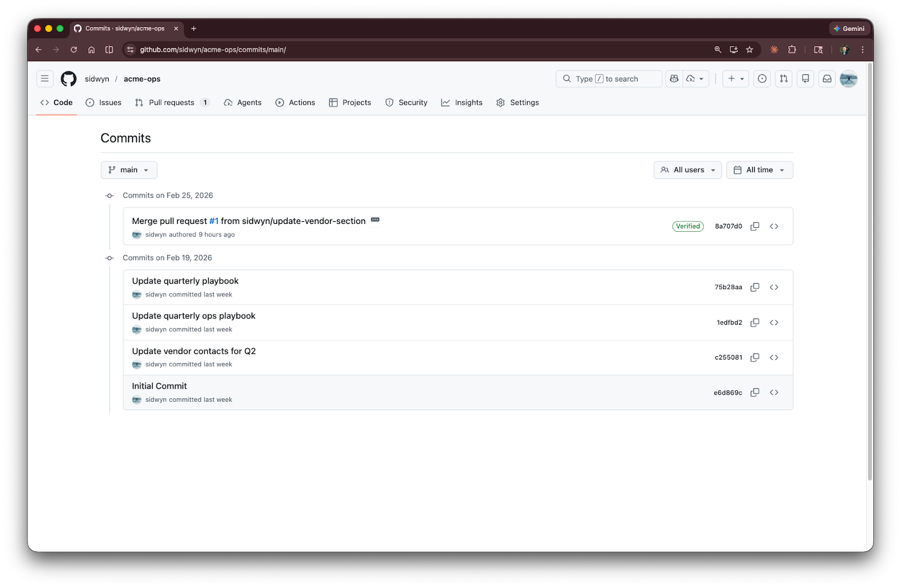Open the All time date filter
901x588 pixels.
point(760,170)
